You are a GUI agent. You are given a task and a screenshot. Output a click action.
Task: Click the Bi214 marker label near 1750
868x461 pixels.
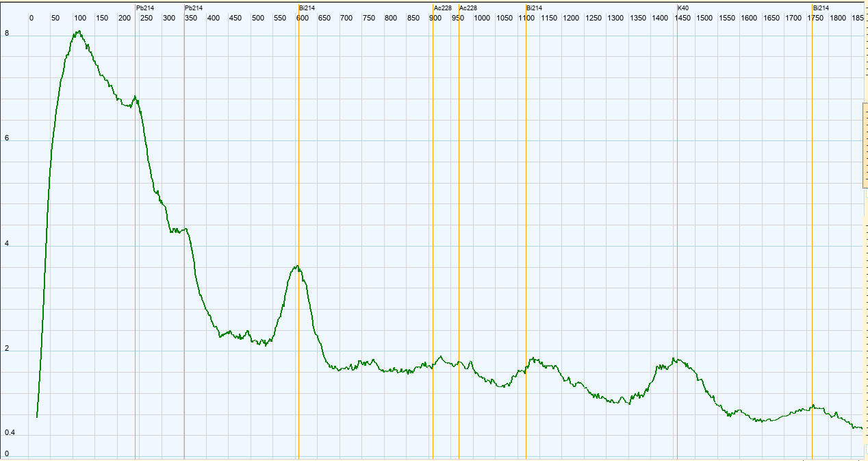coord(821,8)
